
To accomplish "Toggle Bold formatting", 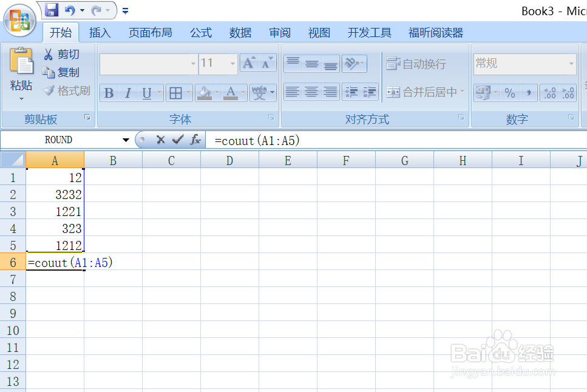I will tap(108, 93).
